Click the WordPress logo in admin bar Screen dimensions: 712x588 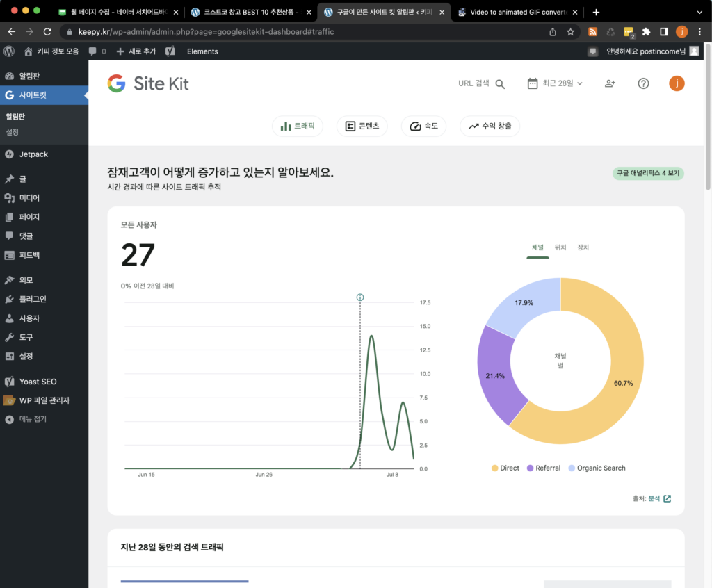click(9, 51)
